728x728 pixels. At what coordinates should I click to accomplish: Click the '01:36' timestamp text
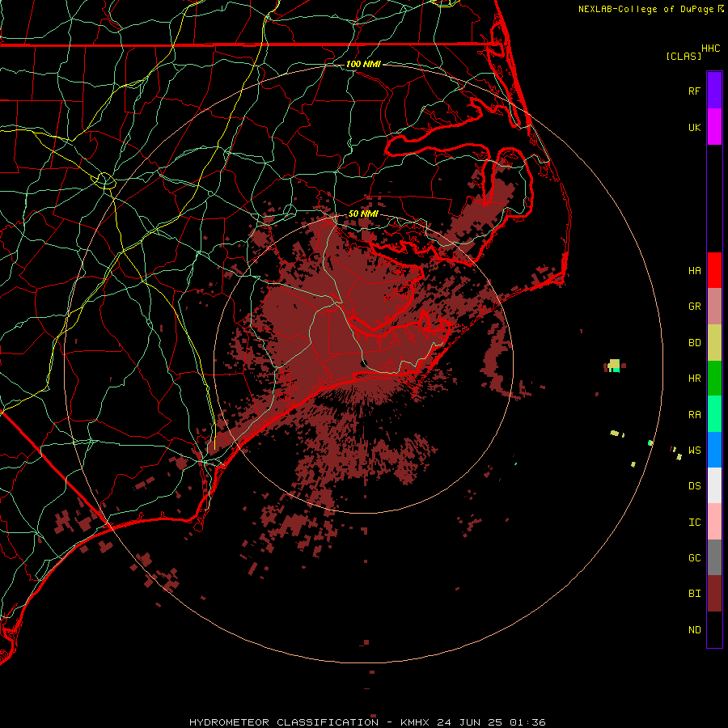point(527,722)
